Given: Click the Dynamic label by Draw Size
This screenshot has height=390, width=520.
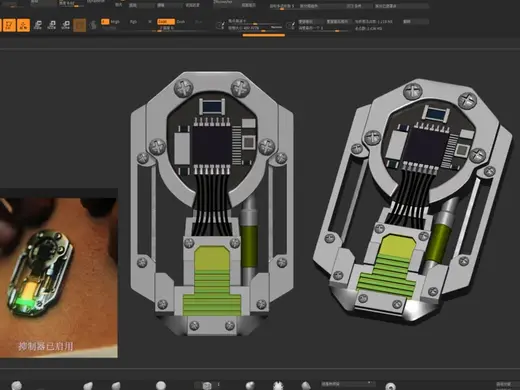Looking at the screenshot, I should click(276, 28).
